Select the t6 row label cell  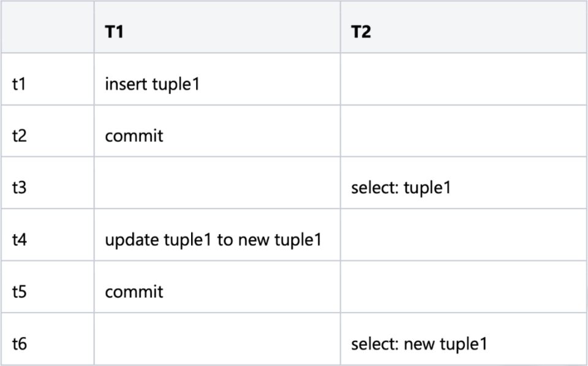20,344
